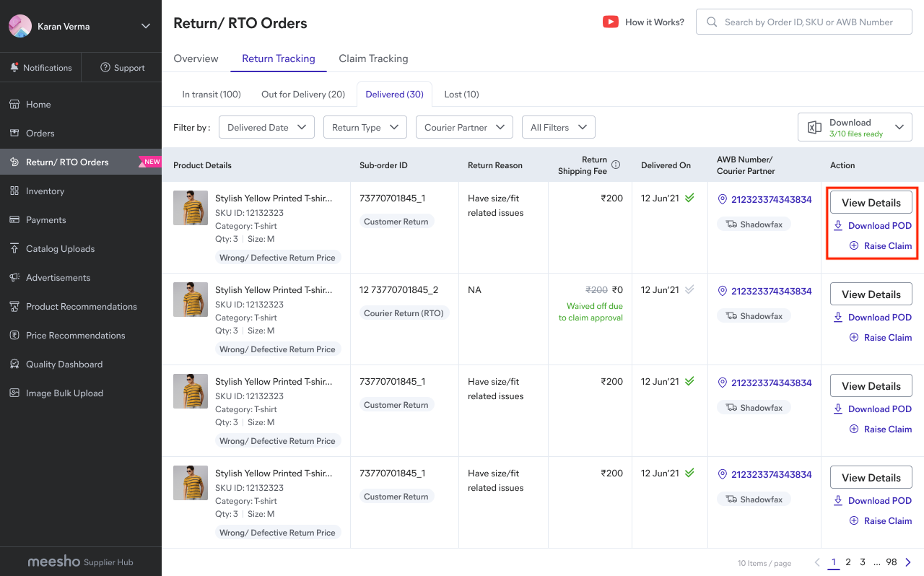Open Advertisements via megaphone icon
Viewport: 924px width, 576px height.
coord(14,278)
